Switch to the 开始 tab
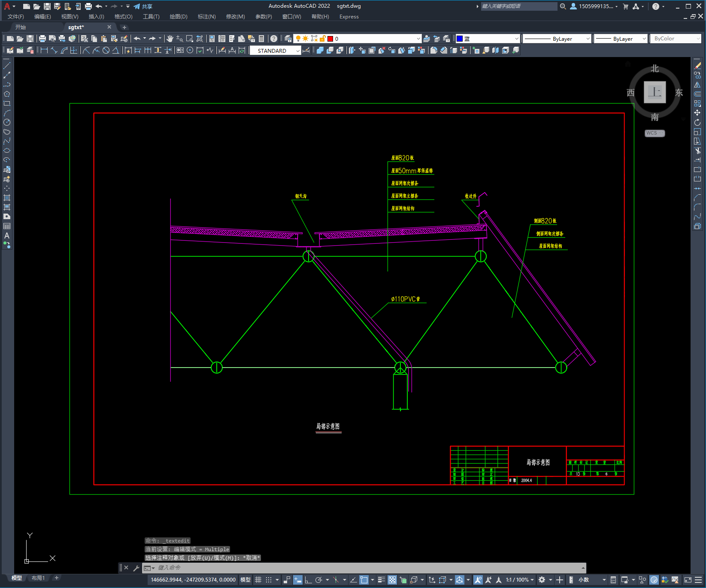The image size is (706, 588). click(x=21, y=27)
